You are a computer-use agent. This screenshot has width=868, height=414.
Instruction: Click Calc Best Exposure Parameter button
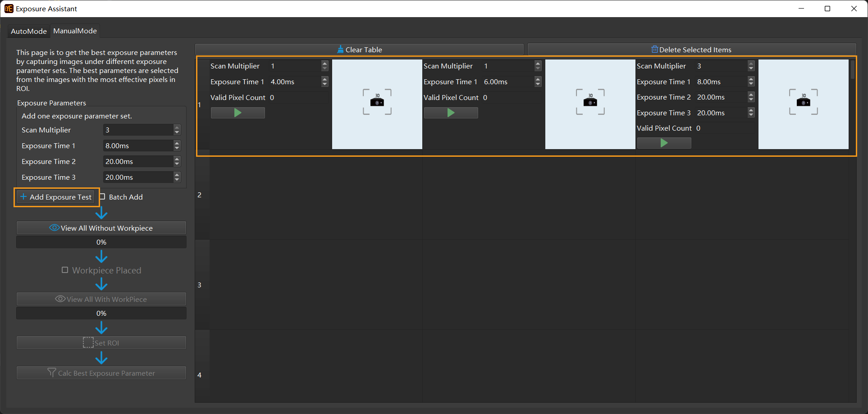pos(101,373)
